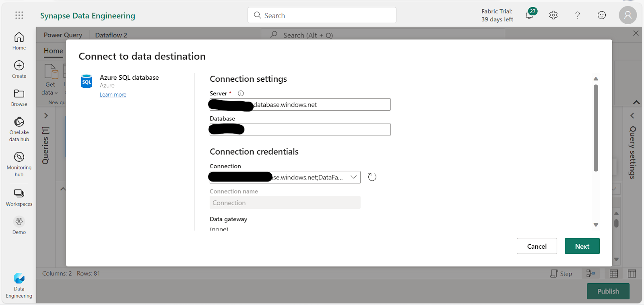This screenshot has width=644, height=305.
Task: Go to Home in left sidebar
Action: (19, 41)
